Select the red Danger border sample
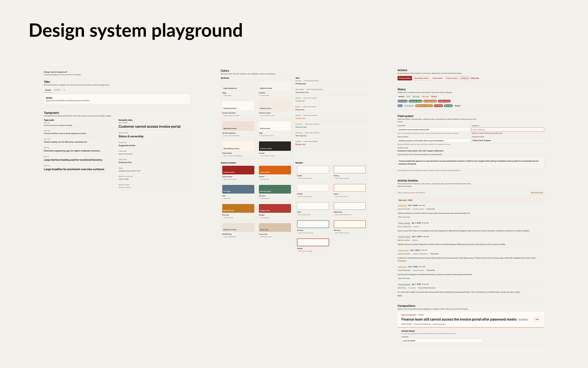588x368 pixels. pyautogui.click(x=313, y=242)
